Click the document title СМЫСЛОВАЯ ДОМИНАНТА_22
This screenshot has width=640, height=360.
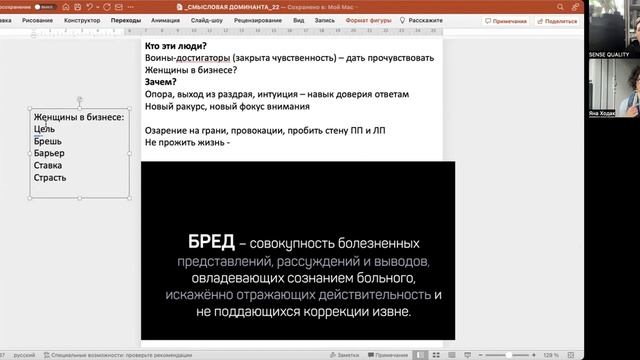click(x=231, y=7)
